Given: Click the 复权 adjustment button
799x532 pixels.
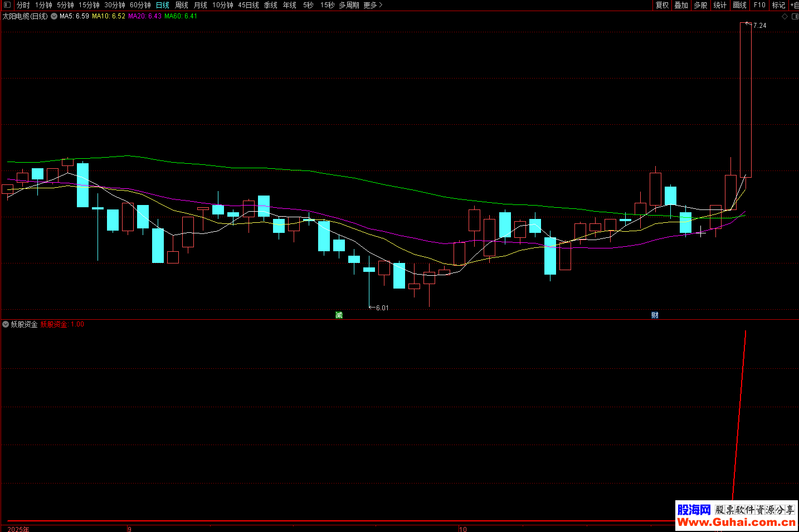Looking at the screenshot, I should (x=662, y=5).
